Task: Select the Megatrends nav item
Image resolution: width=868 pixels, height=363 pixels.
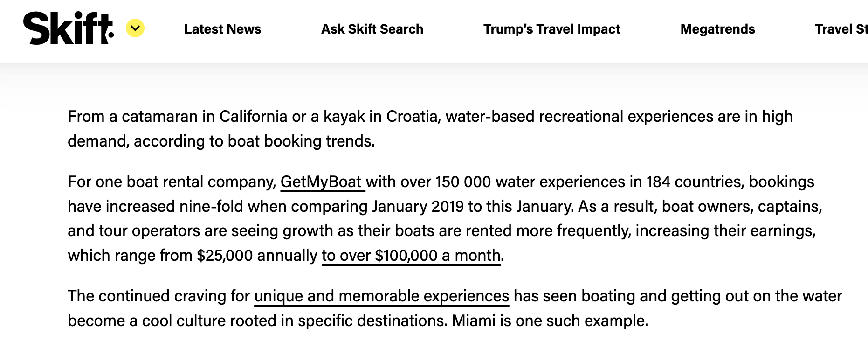Action: [x=717, y=29]
